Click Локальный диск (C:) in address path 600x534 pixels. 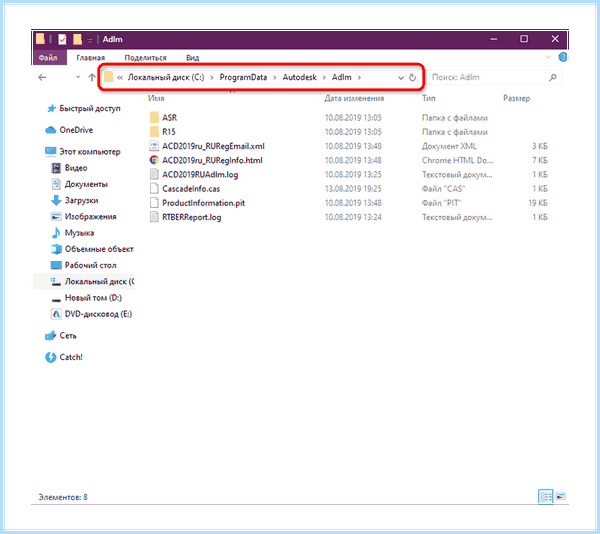[166, 77]
